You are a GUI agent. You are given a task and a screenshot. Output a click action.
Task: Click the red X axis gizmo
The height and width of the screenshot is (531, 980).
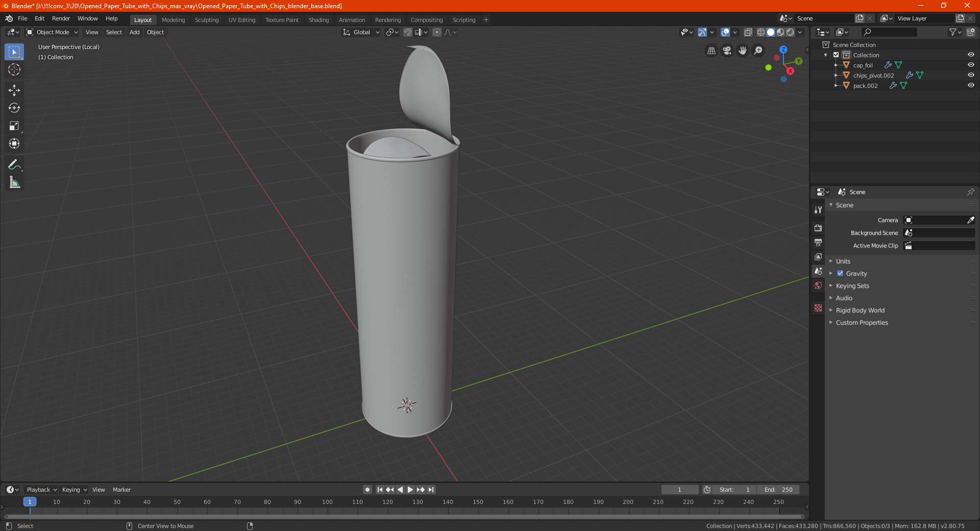pyautogui.click(x=790, y=71)
